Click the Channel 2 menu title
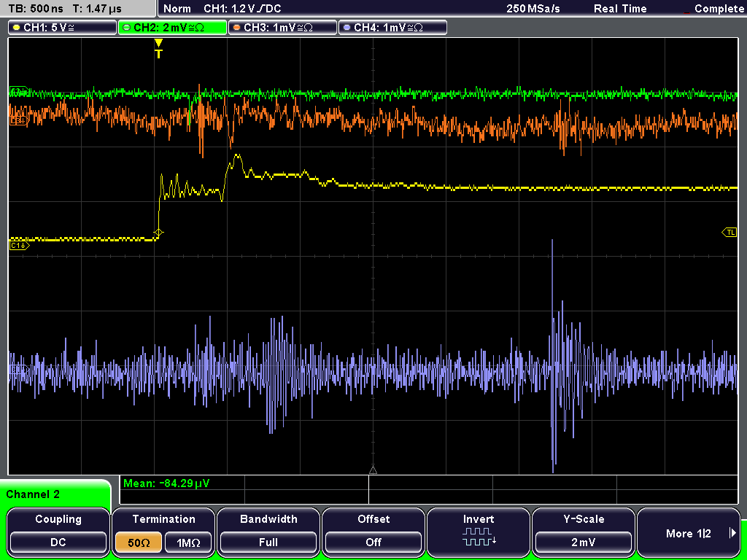Image resolution: width=747 pixels, height=560 pixels. pyautogui.click(x=33, y=494)
